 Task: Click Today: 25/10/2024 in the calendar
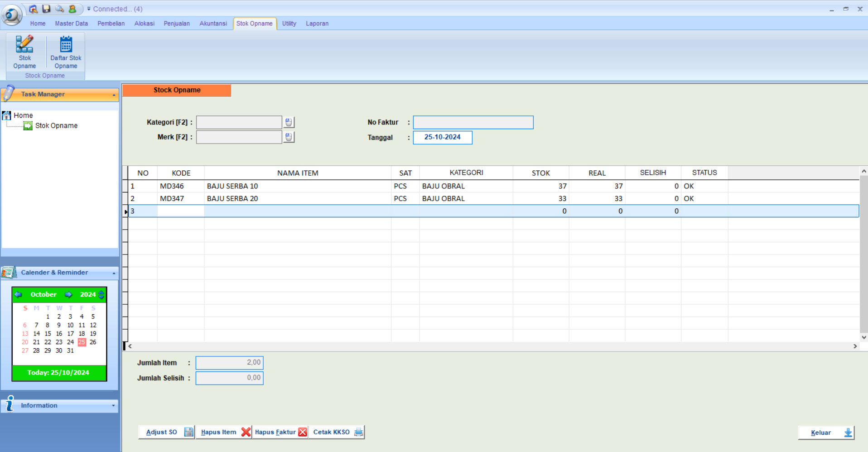pos(59,373)
